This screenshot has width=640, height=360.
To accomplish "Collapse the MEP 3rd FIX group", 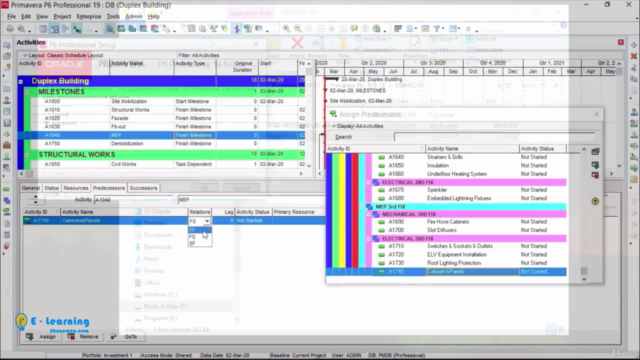I will point(362,207).
